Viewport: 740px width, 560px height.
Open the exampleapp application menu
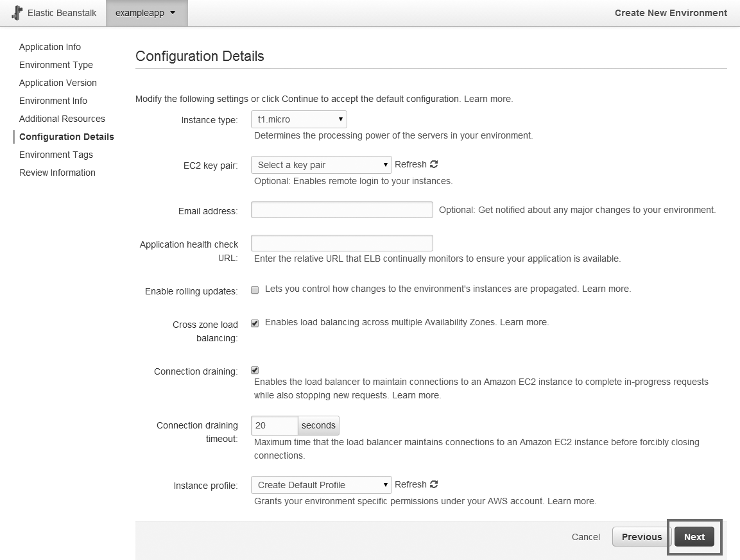[146, 13]
